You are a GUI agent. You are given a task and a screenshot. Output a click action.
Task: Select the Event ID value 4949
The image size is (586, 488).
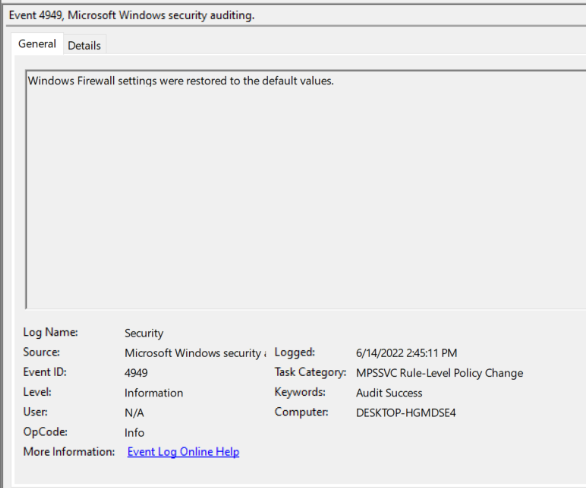point(136,373)
